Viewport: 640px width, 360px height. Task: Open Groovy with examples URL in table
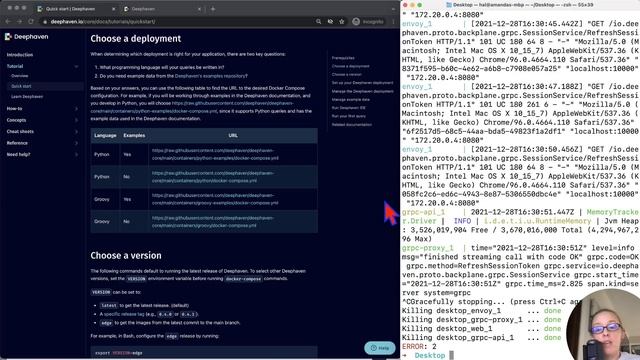(x=215, y=199)
